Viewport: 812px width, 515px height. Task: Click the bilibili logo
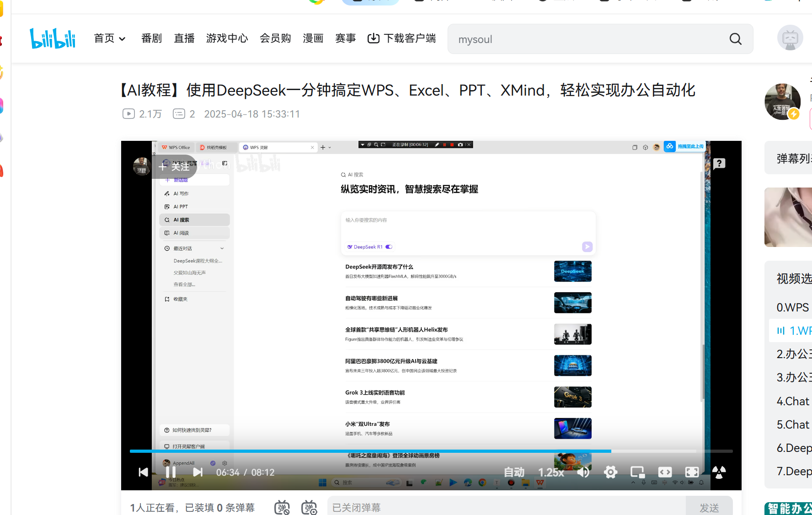(53, 38)
